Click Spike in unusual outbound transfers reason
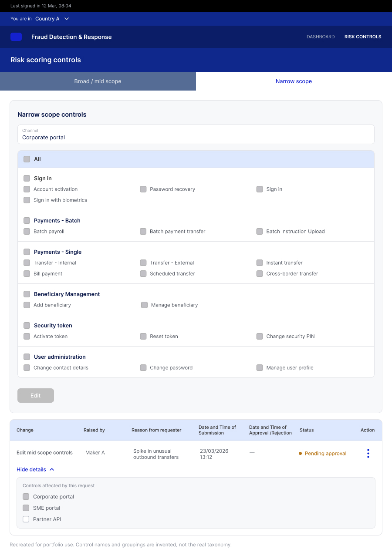Viewport: 392px width, 559px height. 156,454
